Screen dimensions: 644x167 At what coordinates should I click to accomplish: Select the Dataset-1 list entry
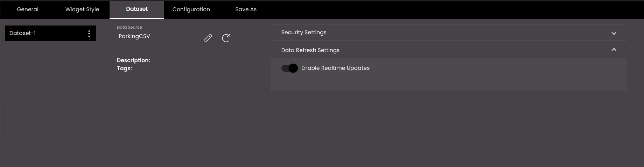coord(50,33)
